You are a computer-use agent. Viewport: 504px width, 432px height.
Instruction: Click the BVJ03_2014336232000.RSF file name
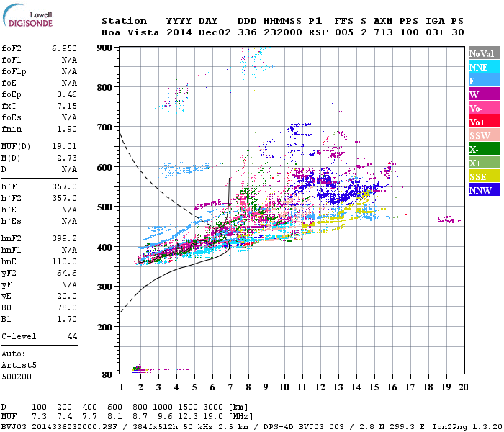59,427
